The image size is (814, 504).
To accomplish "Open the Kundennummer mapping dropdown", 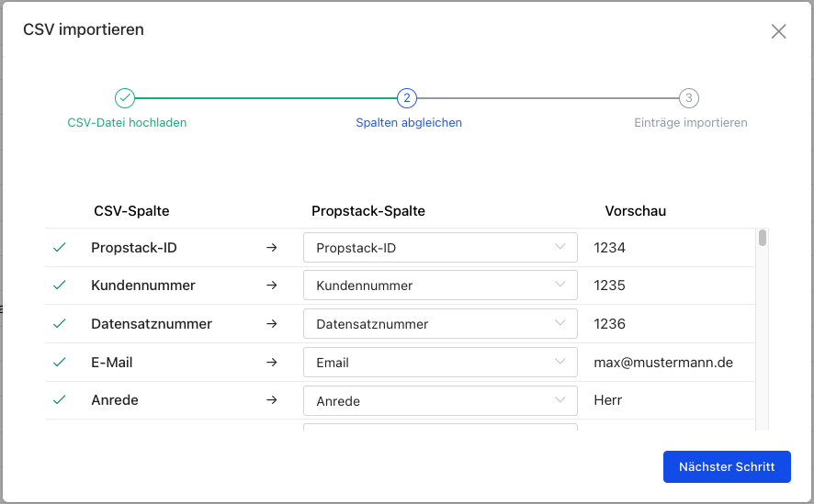I will [440, 286].
